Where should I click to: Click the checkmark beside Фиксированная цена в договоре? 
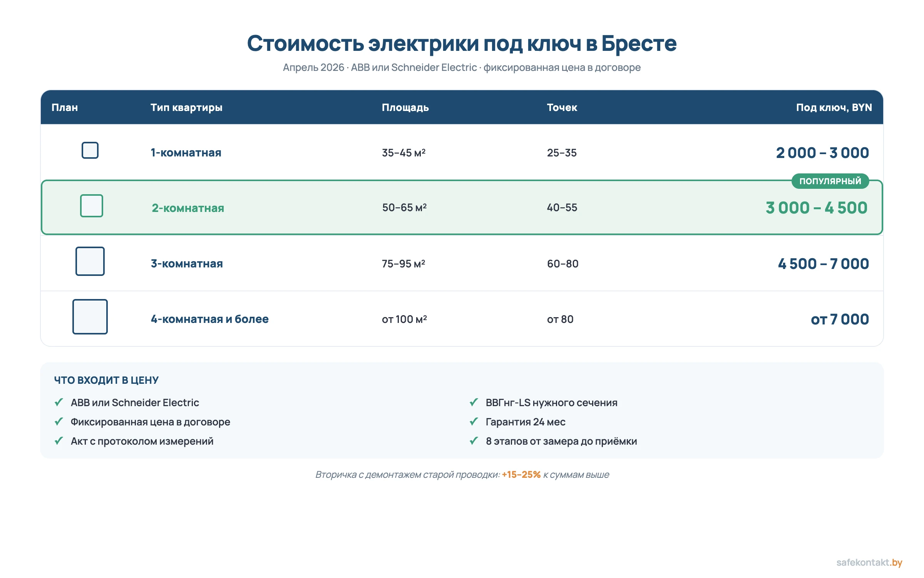pyautogui.click(x=59, y=422)
